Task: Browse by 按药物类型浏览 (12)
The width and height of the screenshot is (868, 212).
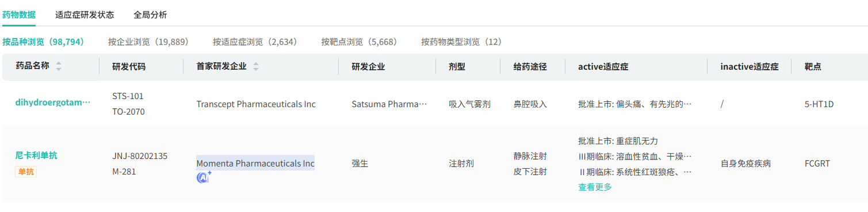Action: [x=461, y=42]
